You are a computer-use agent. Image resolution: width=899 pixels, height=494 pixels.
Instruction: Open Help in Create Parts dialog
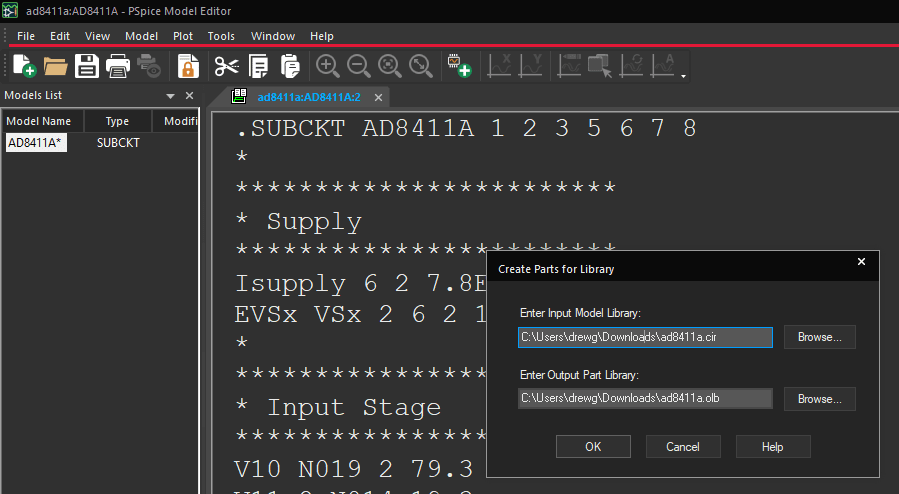point(773,446)
